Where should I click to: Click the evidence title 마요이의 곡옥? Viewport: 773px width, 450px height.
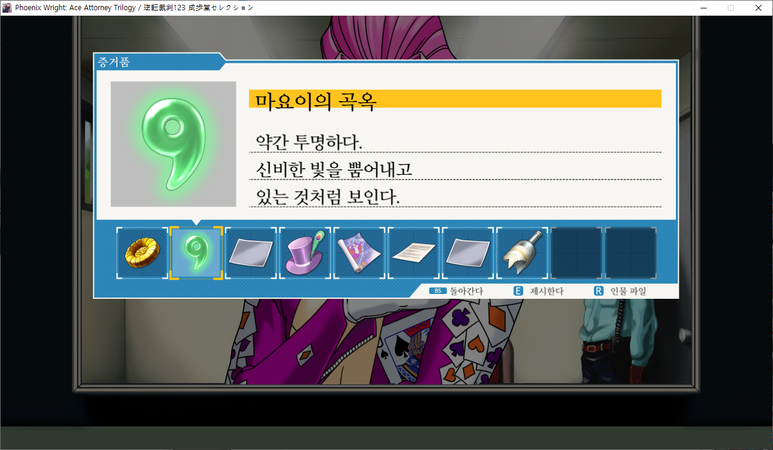pos(316,101)
